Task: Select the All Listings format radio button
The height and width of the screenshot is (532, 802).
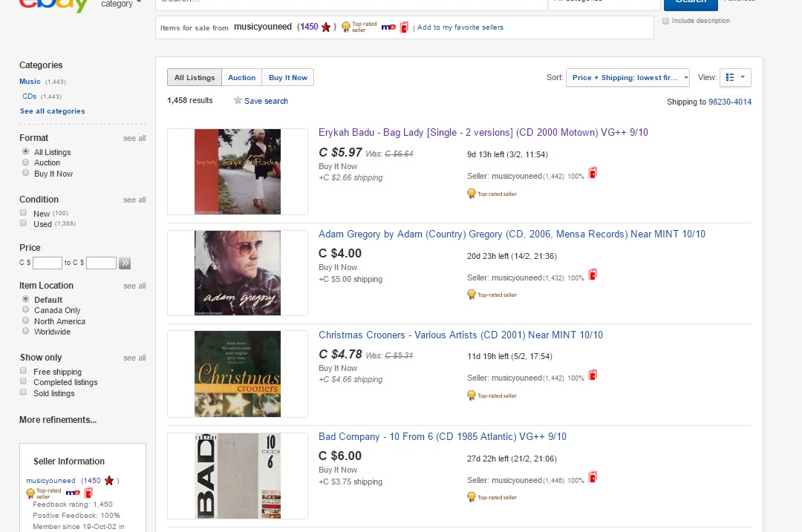Action: pos(25,151)
